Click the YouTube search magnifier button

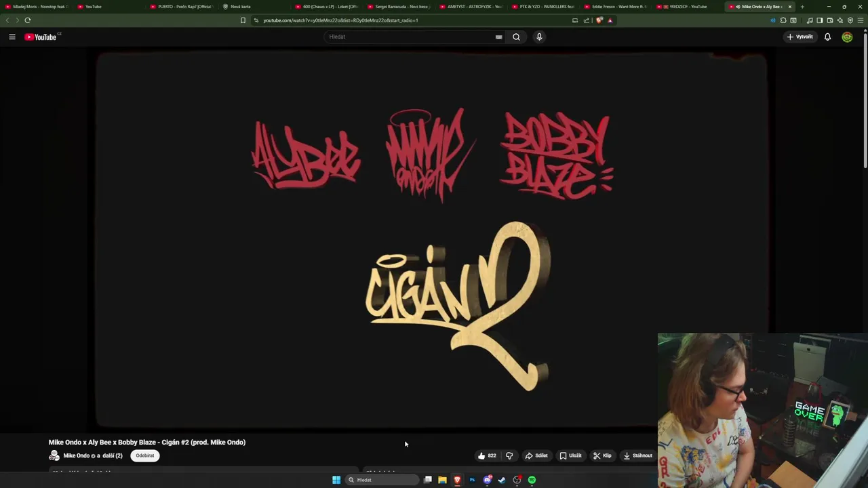point(516,37)
